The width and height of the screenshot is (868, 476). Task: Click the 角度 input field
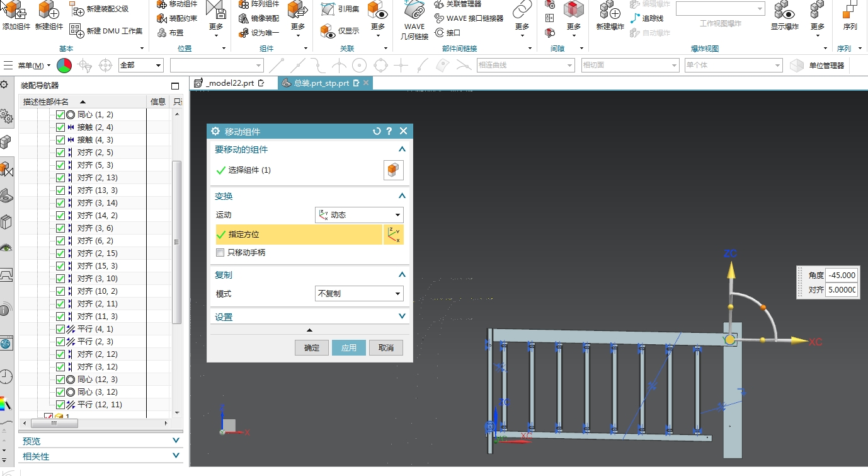pos(842,275)
